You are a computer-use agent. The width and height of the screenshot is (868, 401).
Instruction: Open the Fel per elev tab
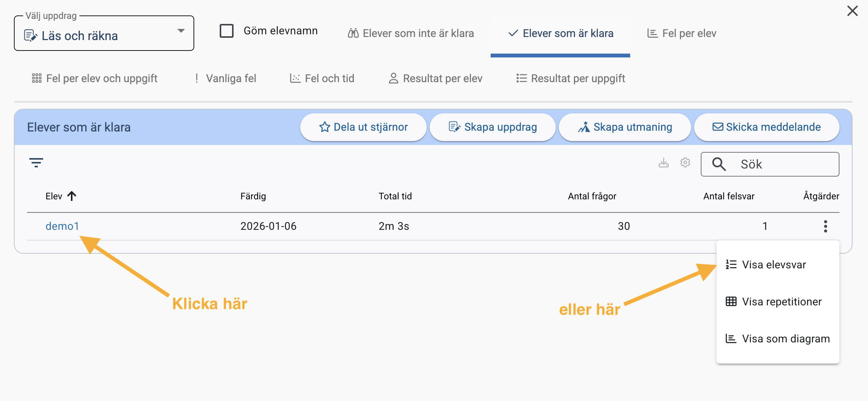click(681, 34)
